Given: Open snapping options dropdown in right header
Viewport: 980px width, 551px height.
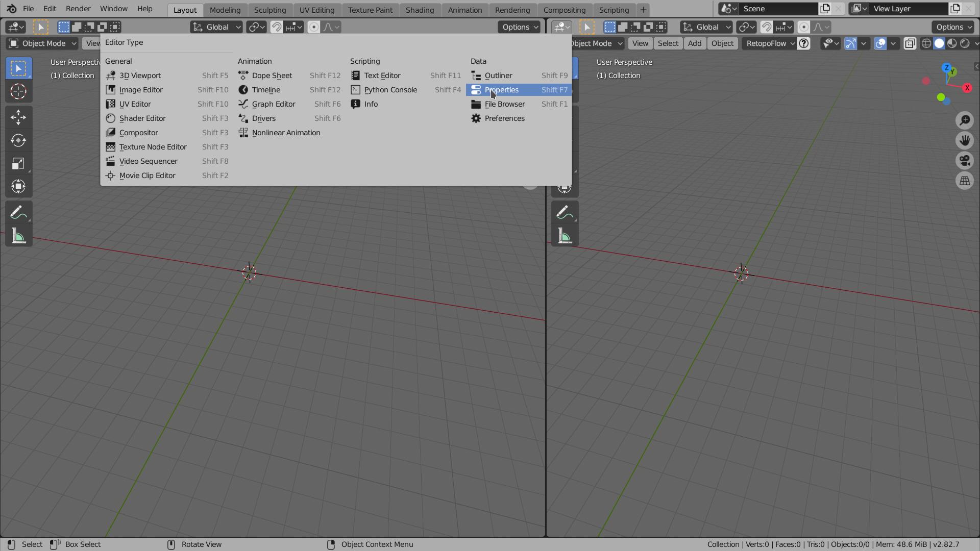Looking at the screenshot, I should click(x=784, y=27).
